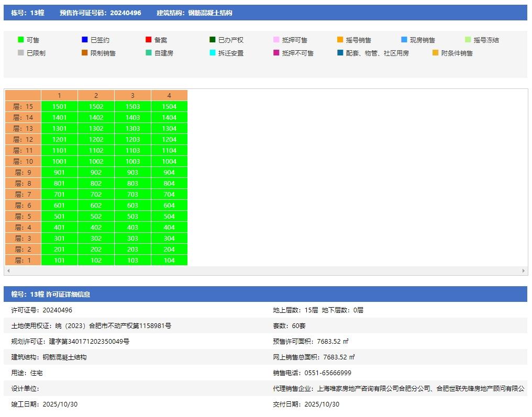The image size is (532, 417).
Task: Select unit 1402 in the grid
Action: coord(96,117)
